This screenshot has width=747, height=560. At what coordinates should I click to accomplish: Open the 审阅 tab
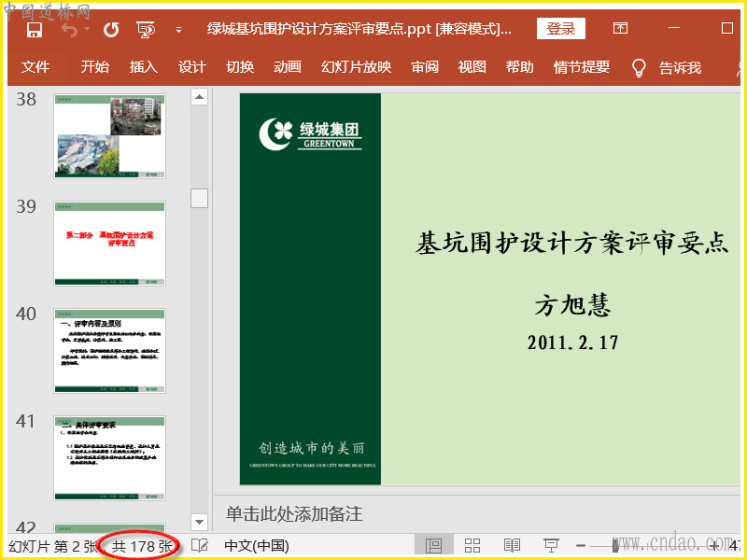pyautogui.click(x=425, y=67)
